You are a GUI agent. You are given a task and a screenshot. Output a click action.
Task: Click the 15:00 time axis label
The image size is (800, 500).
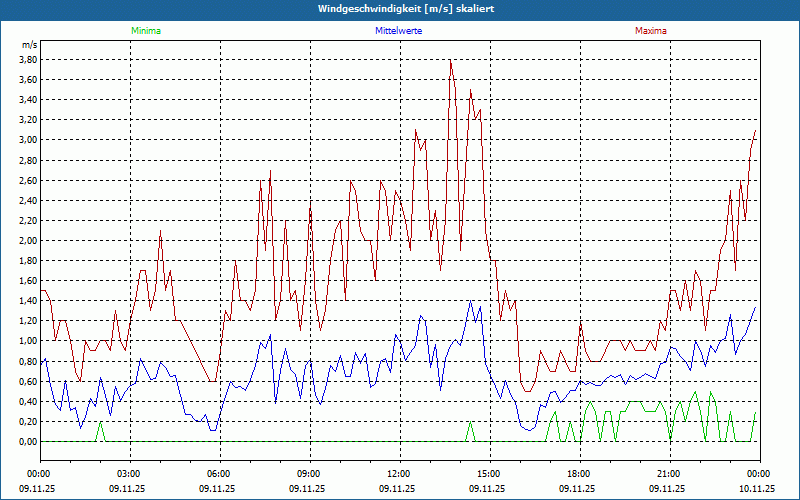click(x=488, y=474)
